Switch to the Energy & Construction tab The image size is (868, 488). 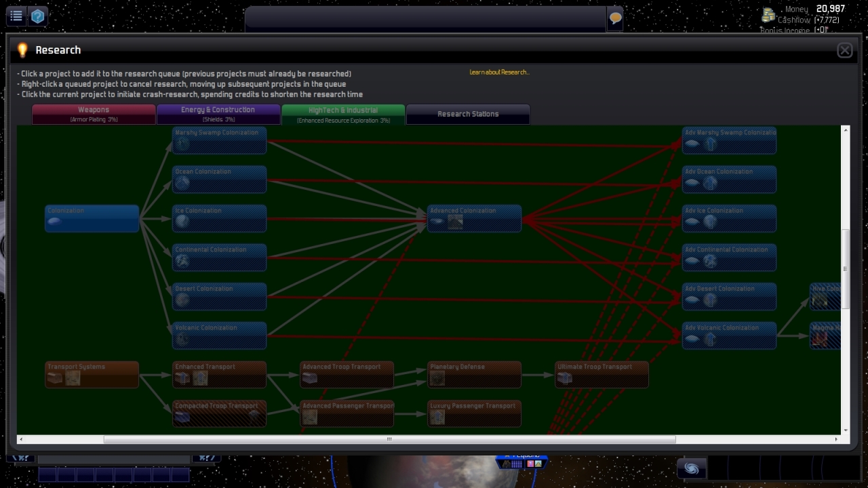pyautogui.click(x=218, y=114)
